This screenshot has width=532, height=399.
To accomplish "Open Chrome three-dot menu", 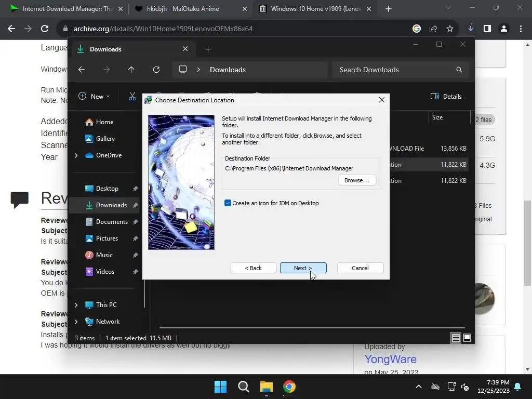I will coord(521,29).
